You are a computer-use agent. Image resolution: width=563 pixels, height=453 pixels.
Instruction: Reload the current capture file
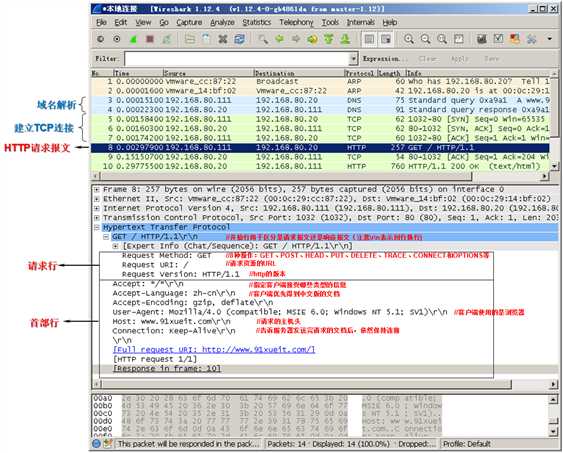pyautogui.click(x=239, y=39)
